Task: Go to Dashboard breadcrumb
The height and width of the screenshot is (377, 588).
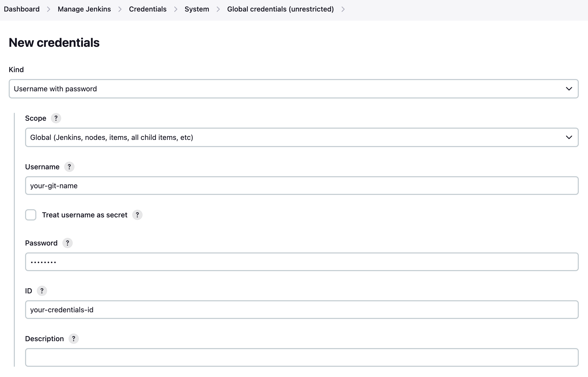Action: 22,9
